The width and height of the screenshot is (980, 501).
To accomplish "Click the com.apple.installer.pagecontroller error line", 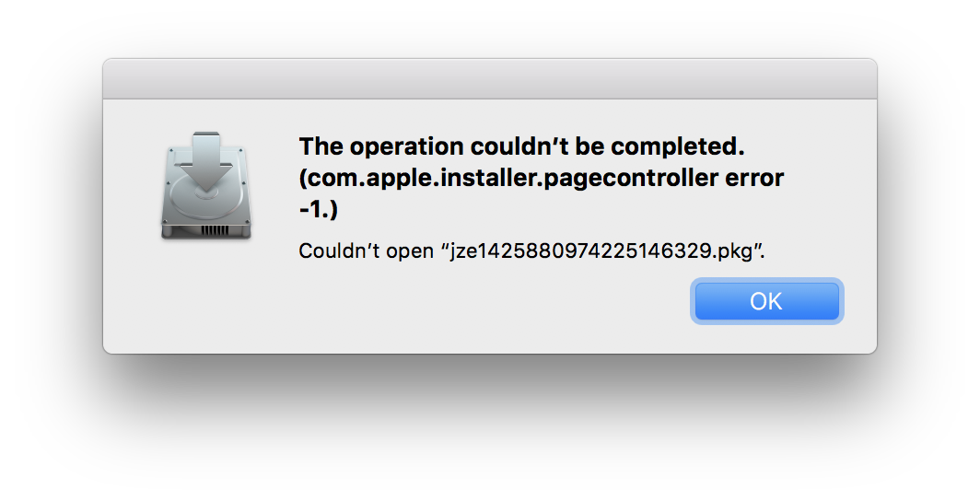I will click(542, 178).
